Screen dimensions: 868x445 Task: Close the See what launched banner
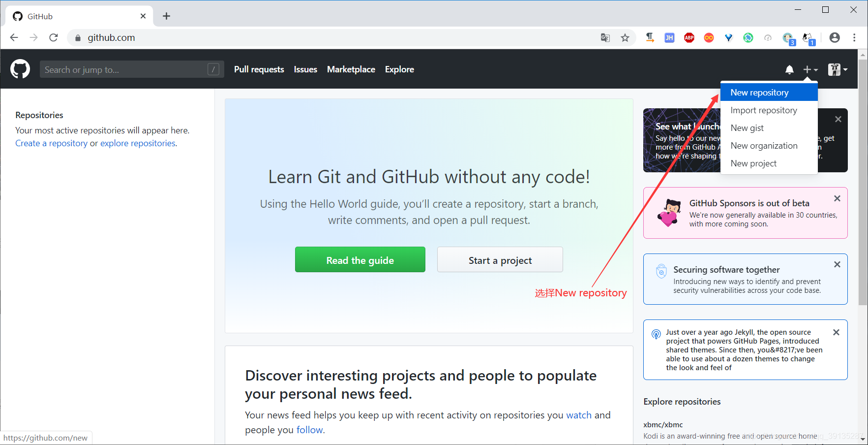coord(838,119)
